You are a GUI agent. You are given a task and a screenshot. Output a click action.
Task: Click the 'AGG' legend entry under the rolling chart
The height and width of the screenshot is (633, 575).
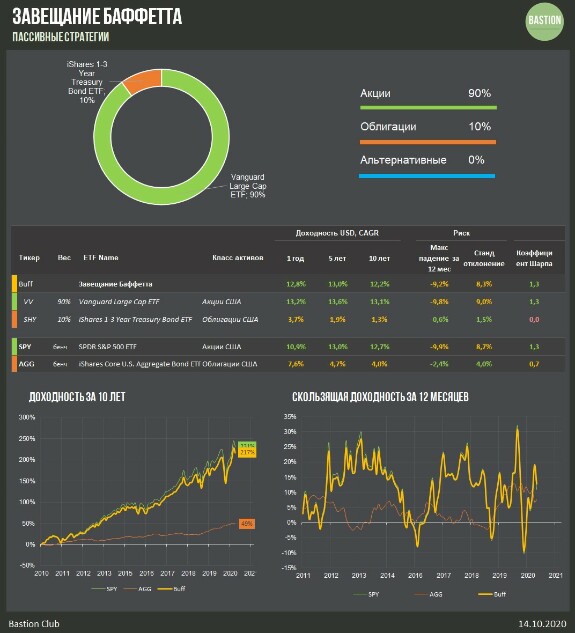pos(428,594)
